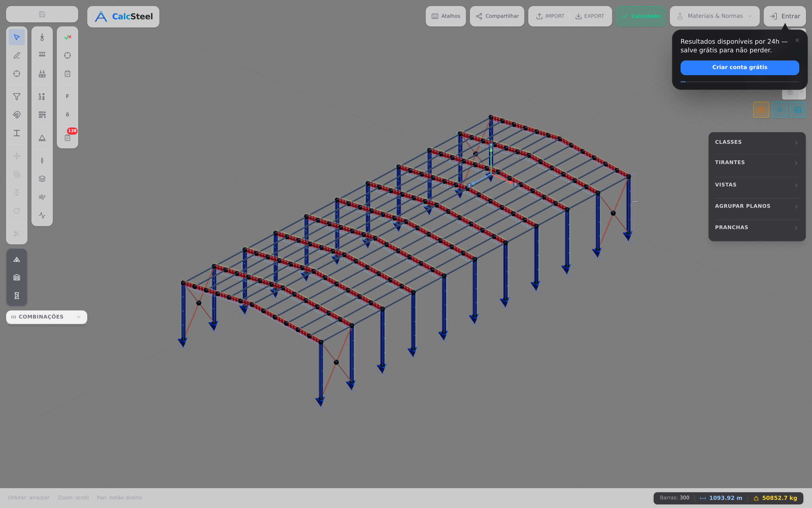Image resolution: width=812 pixels, height=508 pixels.
Task: Show forces with the F icon
Action: (67, 97)
